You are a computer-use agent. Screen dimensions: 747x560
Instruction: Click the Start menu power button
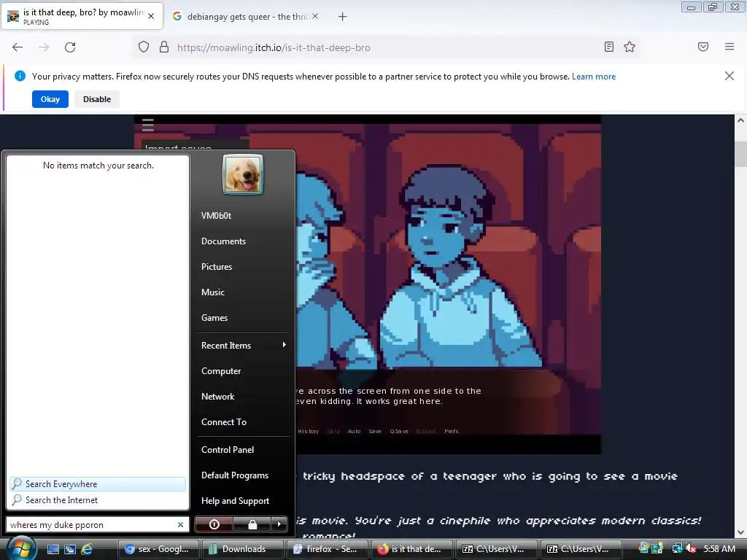[214, 524]
